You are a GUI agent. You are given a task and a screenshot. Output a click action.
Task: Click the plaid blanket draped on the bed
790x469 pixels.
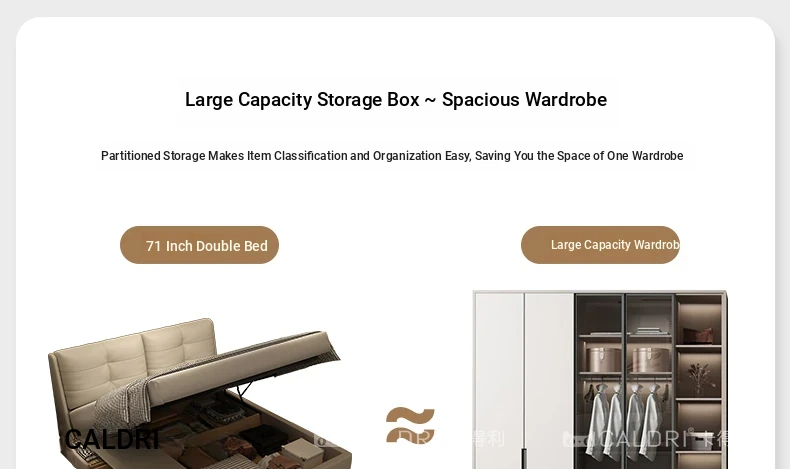(123, 405)
